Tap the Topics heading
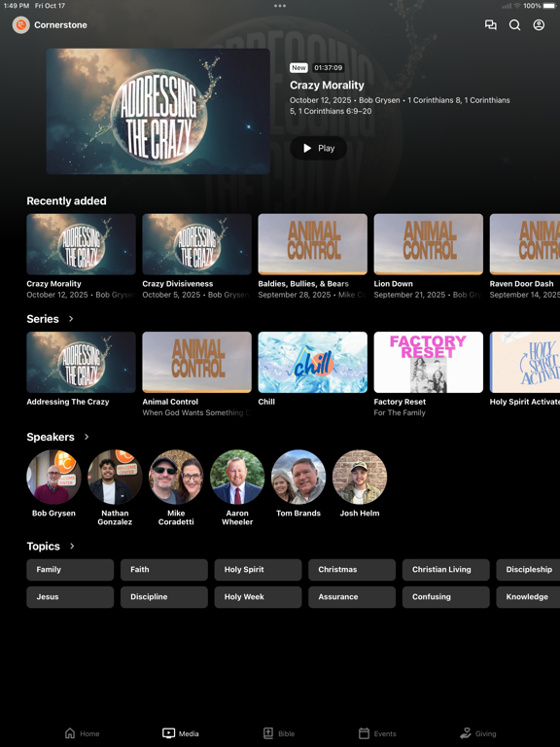The height and width of the screenshot is (747, 560). point(44,547)
